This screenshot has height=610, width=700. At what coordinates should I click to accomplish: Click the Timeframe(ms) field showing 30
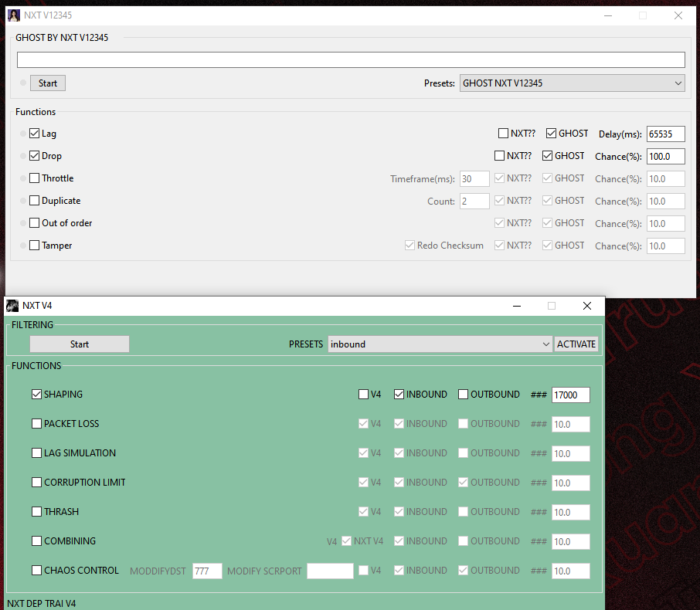pos(474,178)
